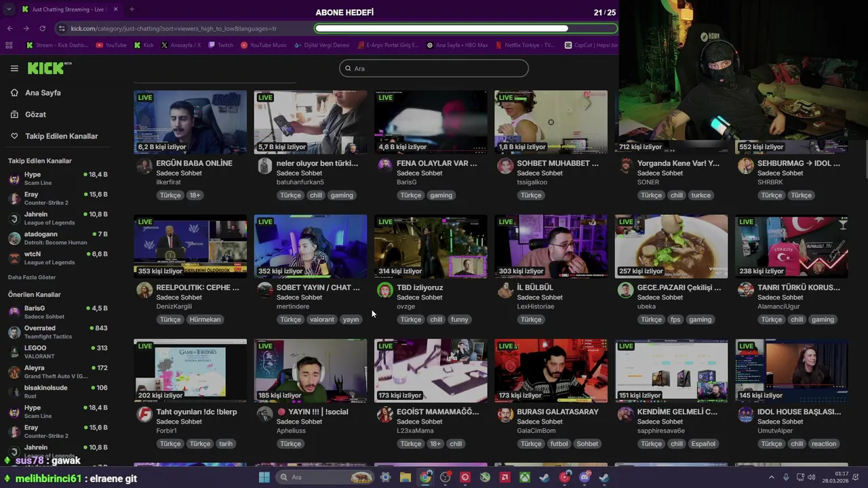Open the Anasayfa / X bookmark
Image resolution: width=868 pixels, height=488 pixels.
(180, 45)
